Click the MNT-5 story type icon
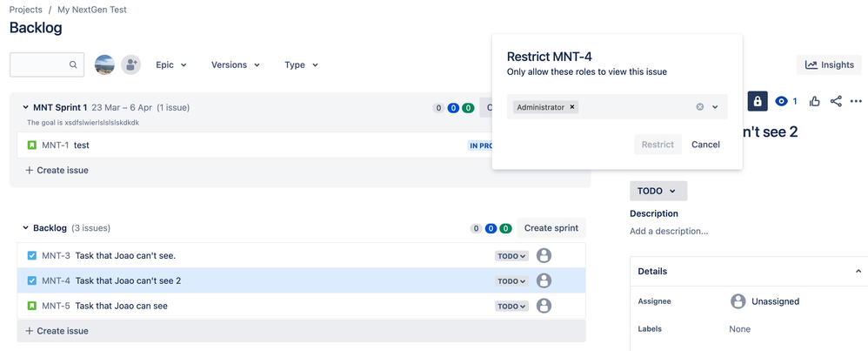868x351 pixels. [31, 306]
